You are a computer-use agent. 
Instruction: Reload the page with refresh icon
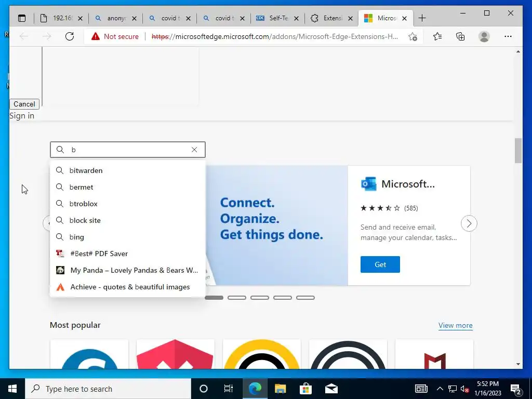click(x=70, y=36)
